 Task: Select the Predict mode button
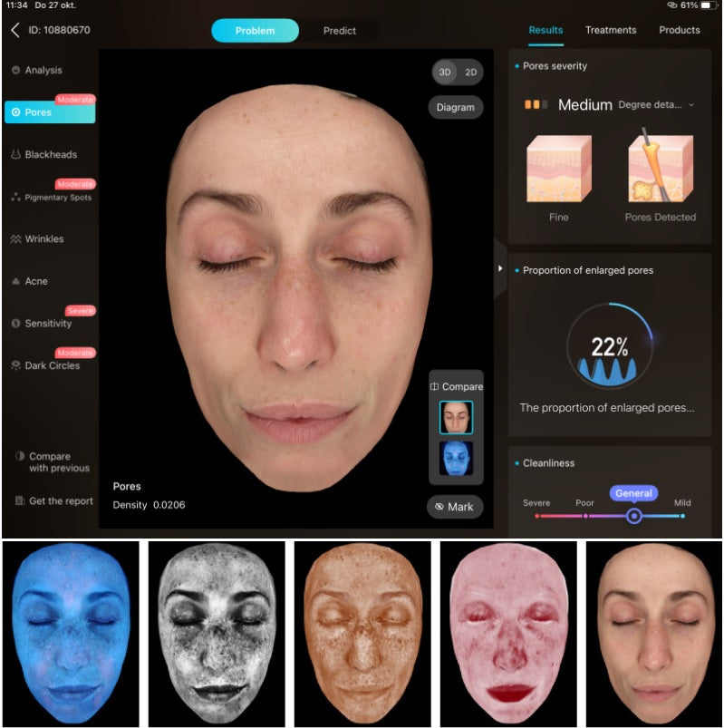pyautogui.click(x=340, y=31)
